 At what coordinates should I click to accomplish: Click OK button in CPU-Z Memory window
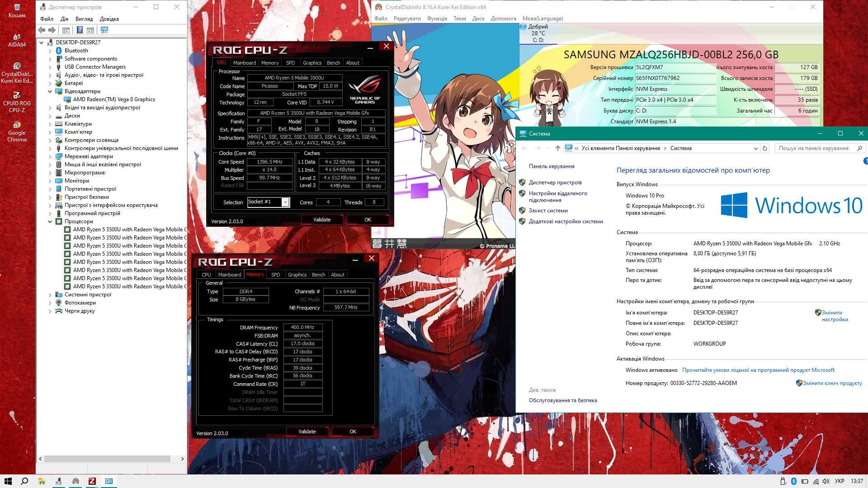352,431
